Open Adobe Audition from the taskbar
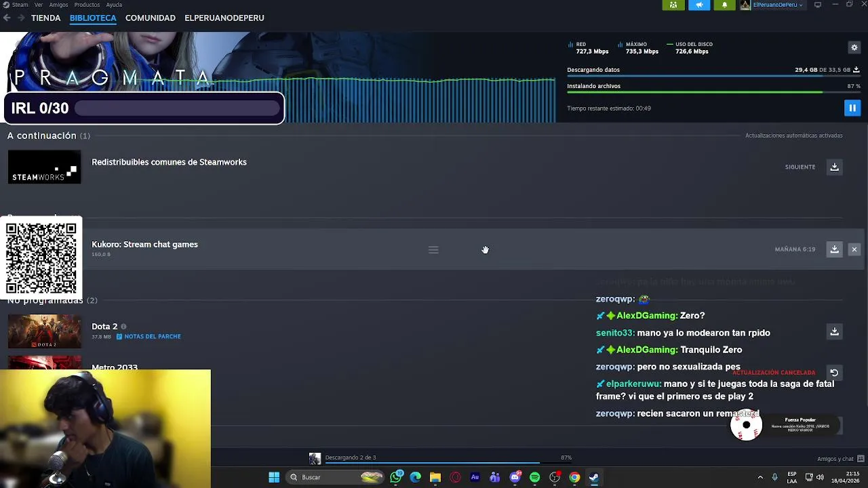 [x=475, y=477]
